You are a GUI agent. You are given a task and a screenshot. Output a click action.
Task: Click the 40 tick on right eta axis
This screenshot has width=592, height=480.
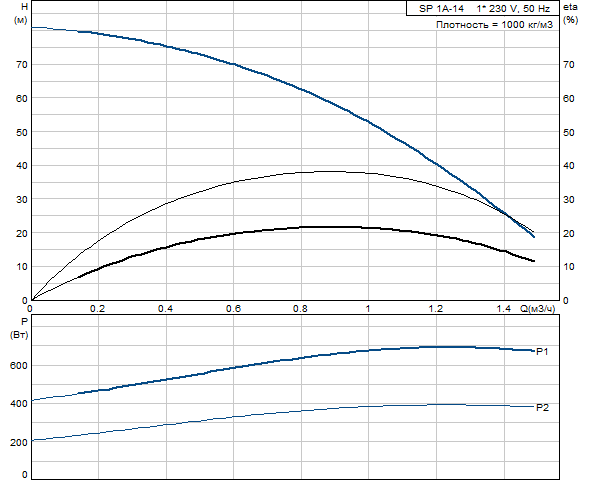[569, 165]
